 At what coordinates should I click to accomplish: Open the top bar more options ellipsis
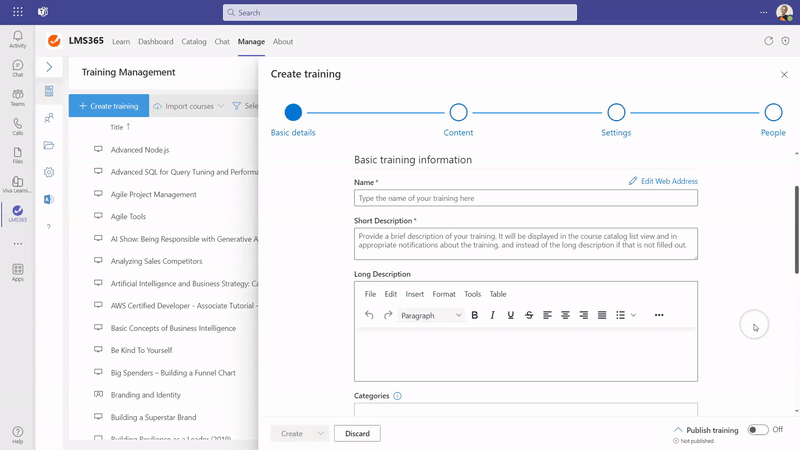pos(763,12)
